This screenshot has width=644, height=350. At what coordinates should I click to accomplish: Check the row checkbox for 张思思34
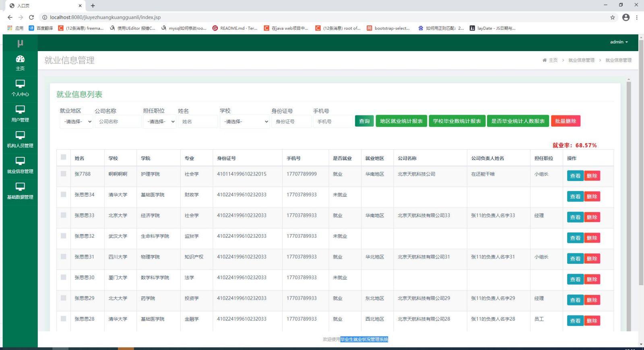63,194
